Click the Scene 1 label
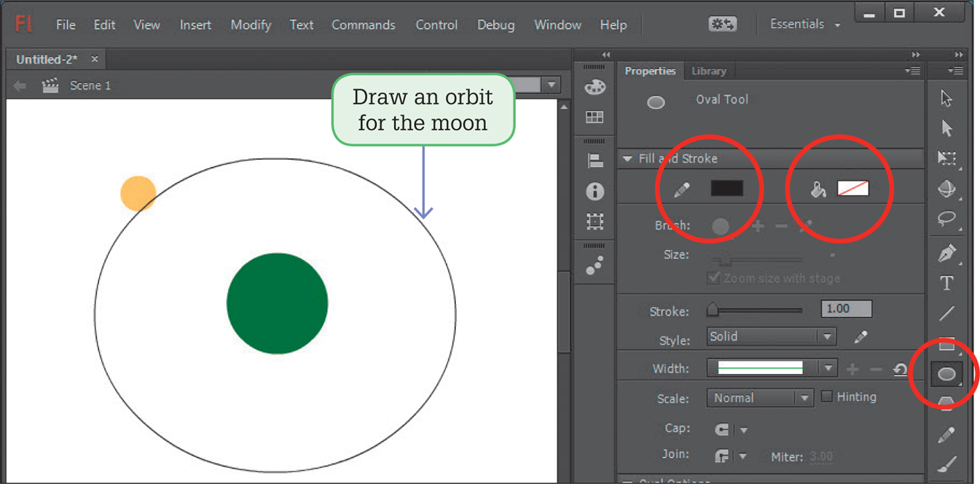 pos(90,86)
